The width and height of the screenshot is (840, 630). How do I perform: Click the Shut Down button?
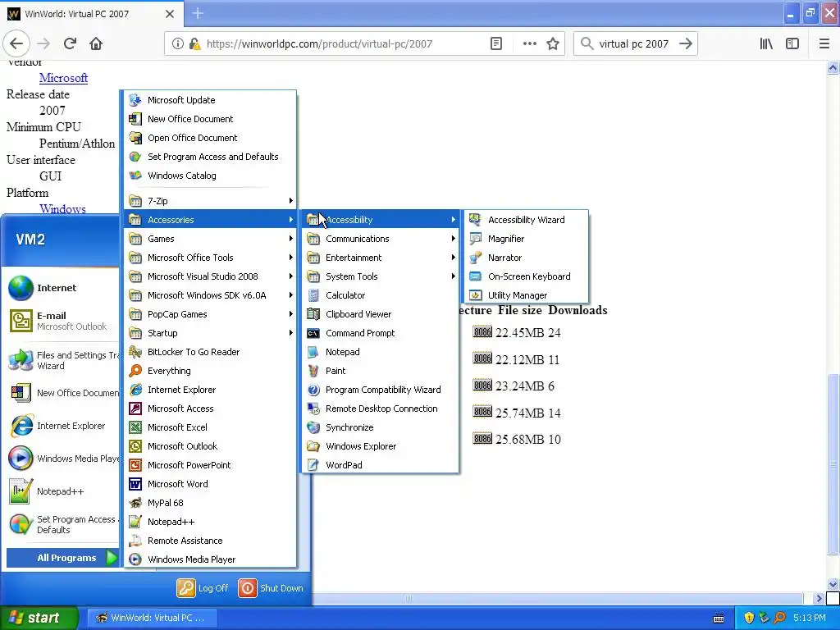(271, 588)
